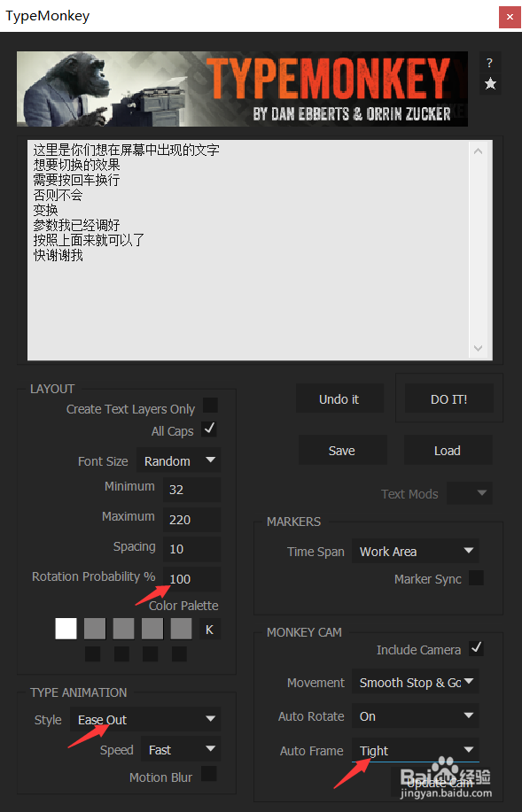Click the star icon under help

coord(490,83)
